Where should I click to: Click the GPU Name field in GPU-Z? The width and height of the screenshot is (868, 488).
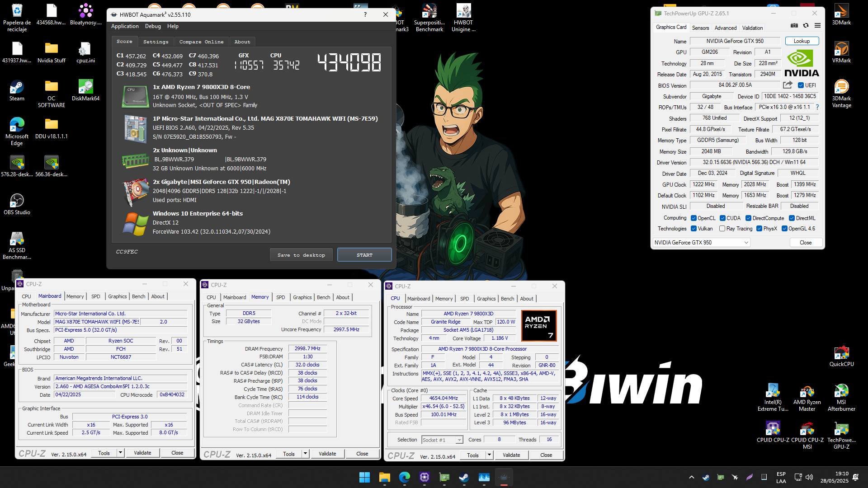point(735,41)
